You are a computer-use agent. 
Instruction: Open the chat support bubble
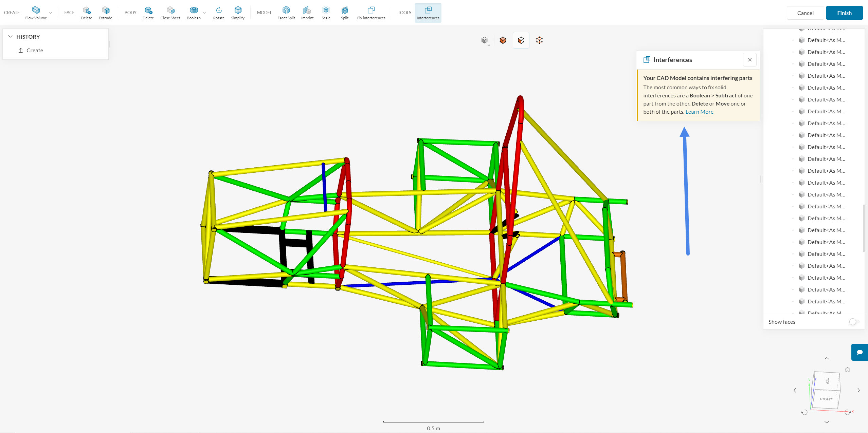coord(860,352)
